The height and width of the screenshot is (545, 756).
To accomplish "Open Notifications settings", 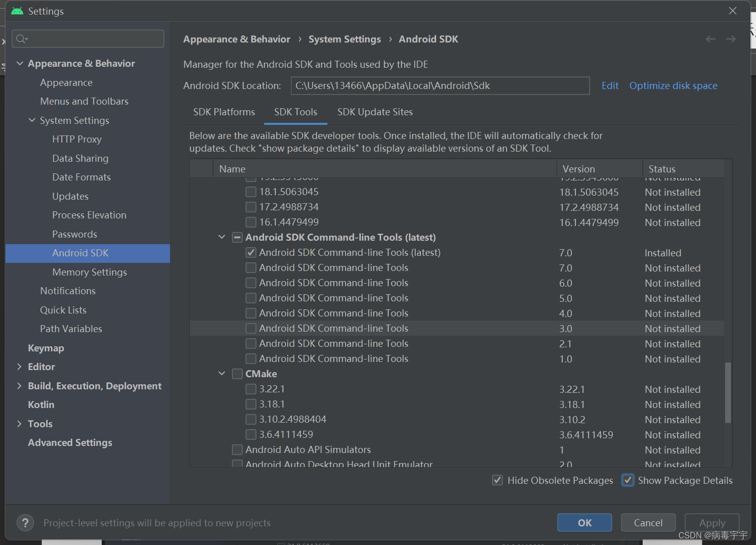I will (68, 291).
